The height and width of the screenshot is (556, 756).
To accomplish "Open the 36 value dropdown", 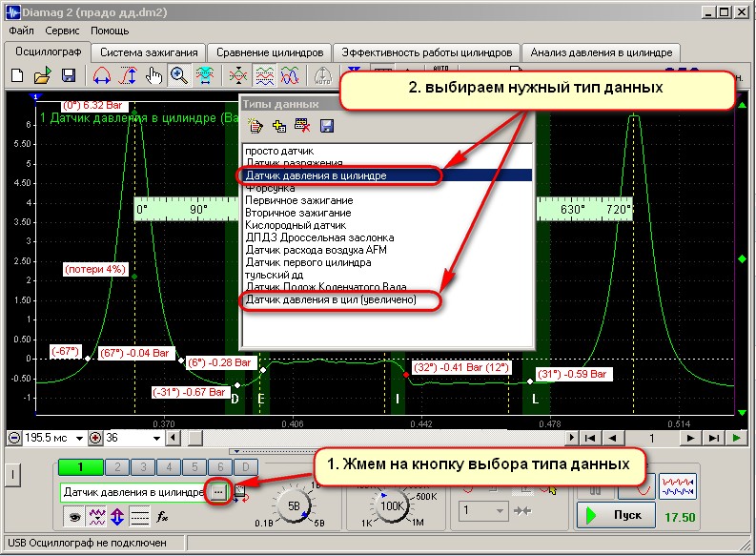I will [x=156, y=439].
